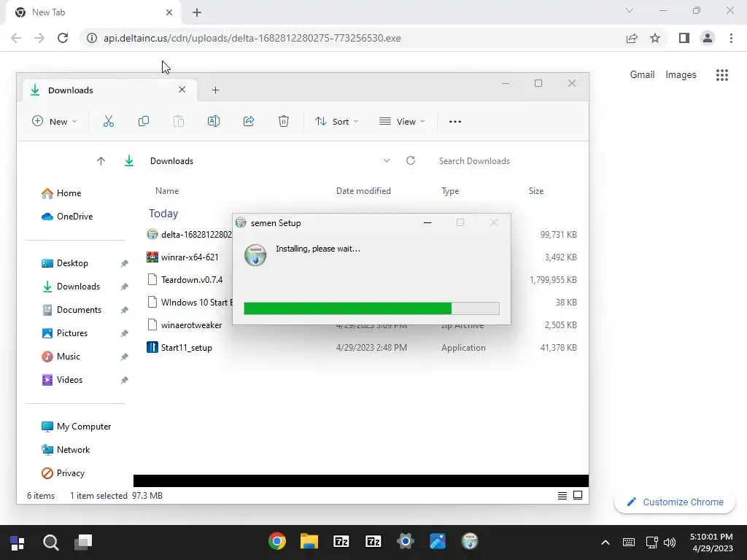Screen dimensions: 747x560
Task: Click the Cut scissors icon in Explorer toolbar
Action: (x=109, y=122)
